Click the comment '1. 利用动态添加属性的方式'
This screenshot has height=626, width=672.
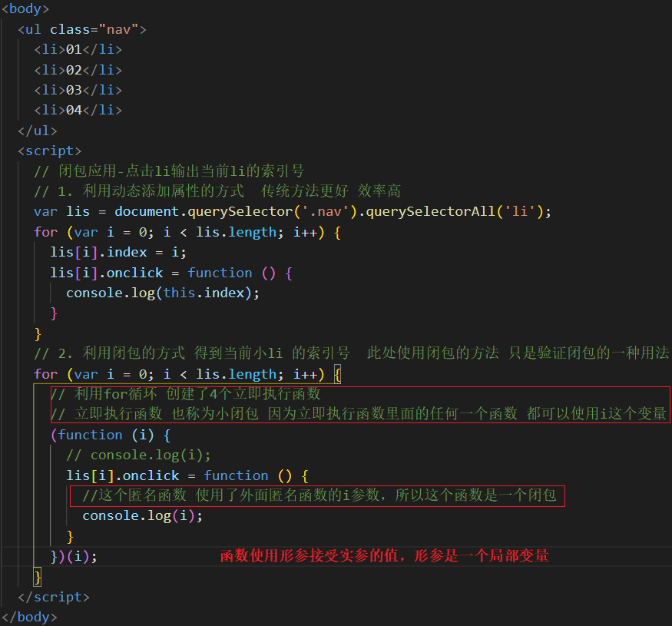(x=217, y=191)
